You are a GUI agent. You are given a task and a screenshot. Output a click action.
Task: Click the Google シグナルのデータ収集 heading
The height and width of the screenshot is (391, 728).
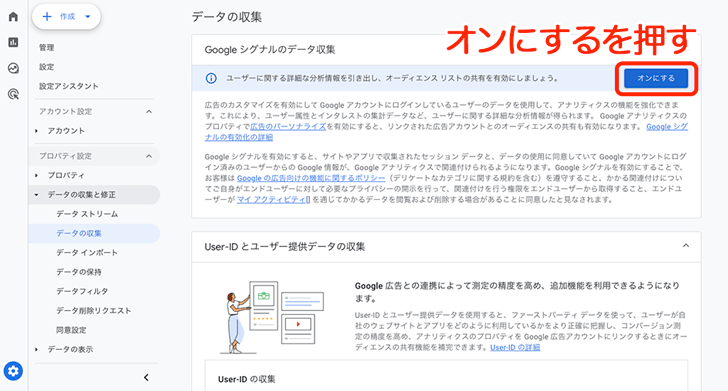point(270,50)
